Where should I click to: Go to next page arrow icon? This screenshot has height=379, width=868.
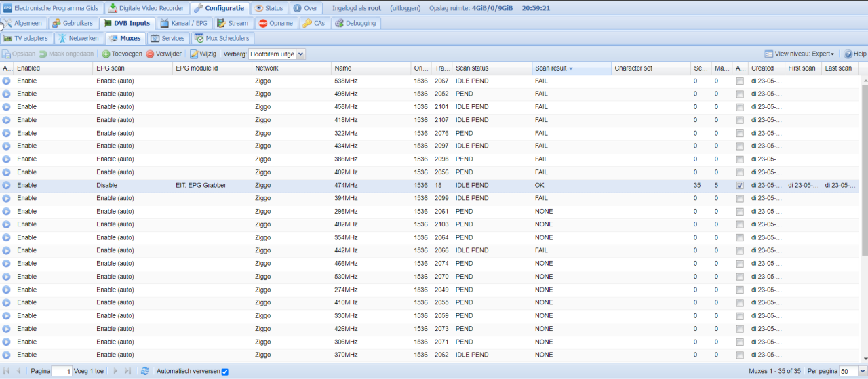115,371
